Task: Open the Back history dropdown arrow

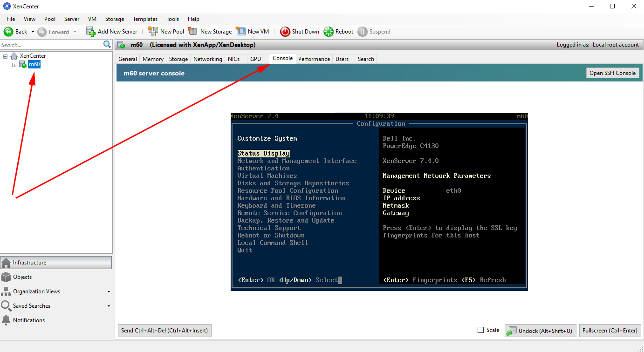Action: coord(33,32)
